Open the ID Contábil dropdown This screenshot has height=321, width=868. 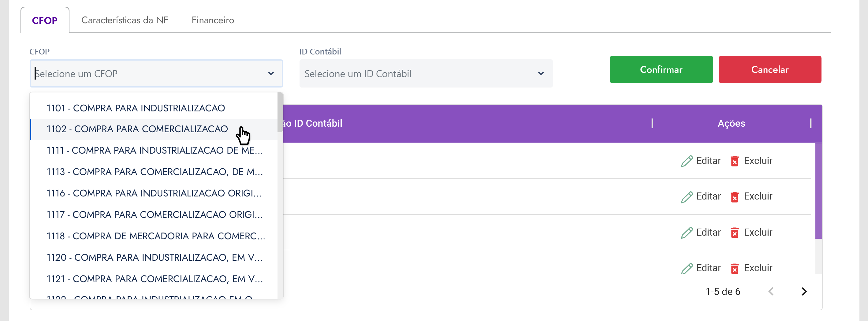click(426, 73)
